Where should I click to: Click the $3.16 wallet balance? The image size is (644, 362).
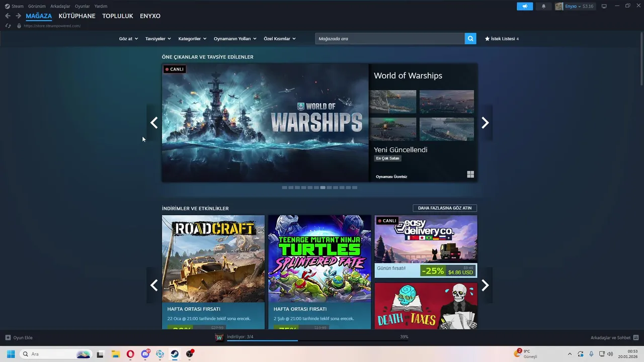[x=588, y=6]
